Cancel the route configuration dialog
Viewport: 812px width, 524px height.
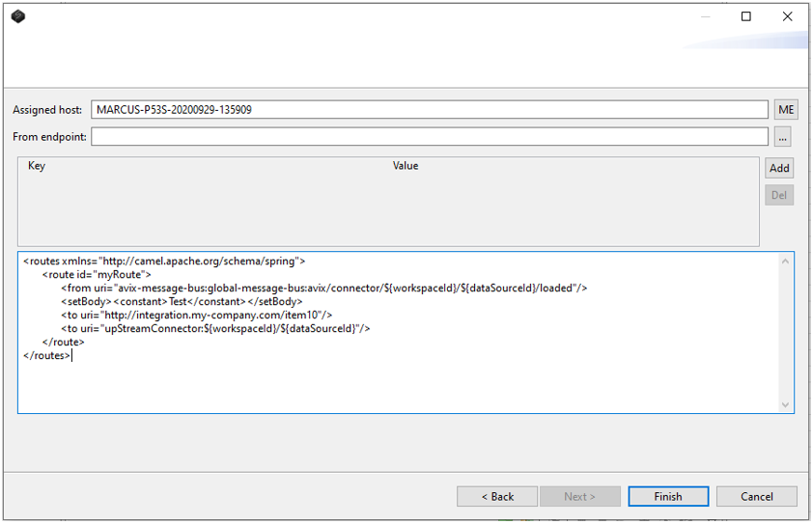(757, 497)
